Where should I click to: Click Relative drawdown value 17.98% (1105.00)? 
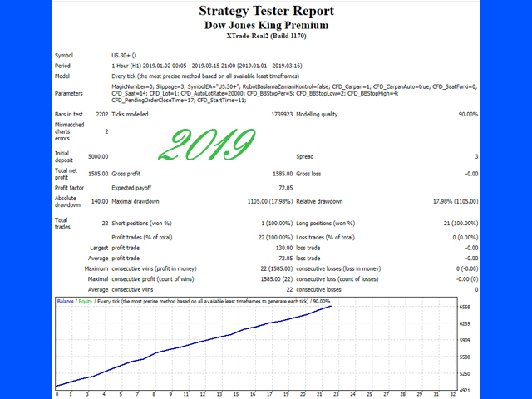point(456,201)
